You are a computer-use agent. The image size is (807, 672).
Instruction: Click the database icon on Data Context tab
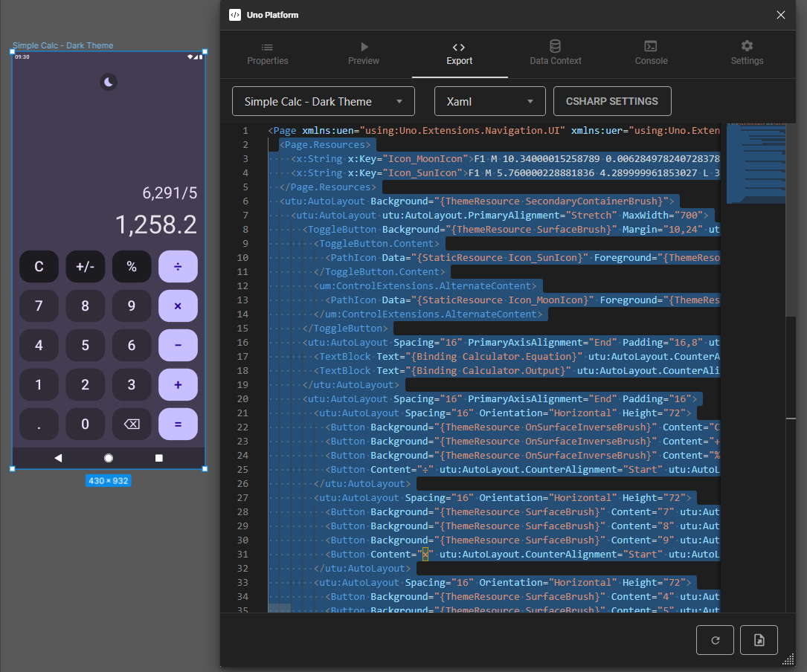tap(555, 45)
